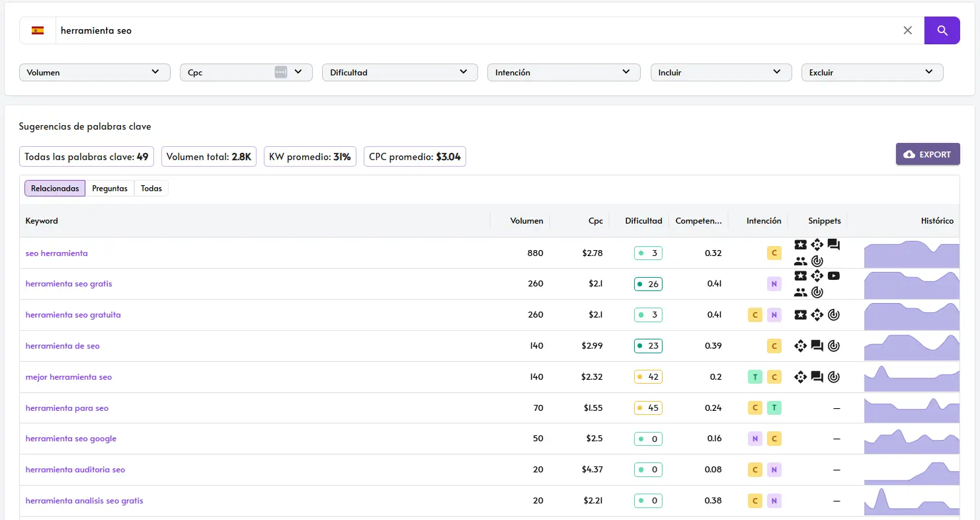980x520 pixels.
Task: Click the four-arrows icon for herramienta de seo
Action: (x=800, y=346)
